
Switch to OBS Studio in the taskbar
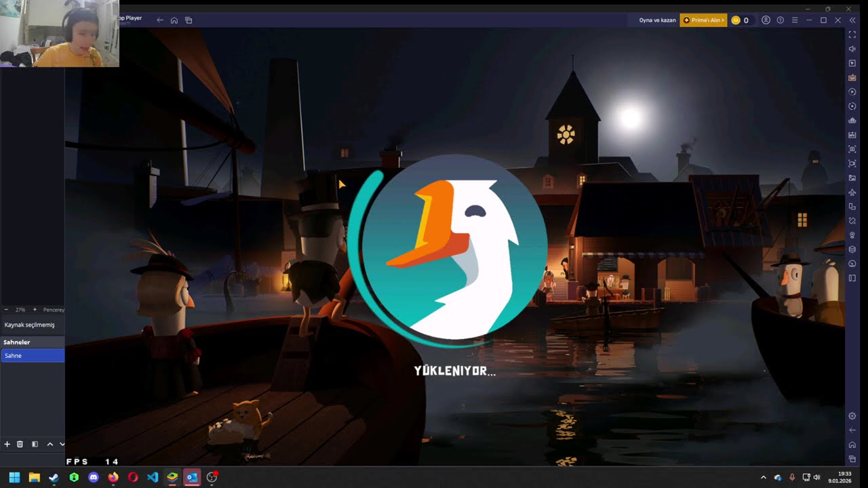pyautogui.click(x=212, y=477)
